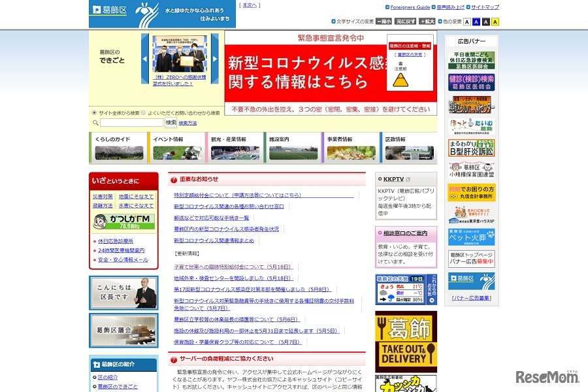Open the 24時間医療機関案内 link
588x392 pixels.
[x=121, y=250]
